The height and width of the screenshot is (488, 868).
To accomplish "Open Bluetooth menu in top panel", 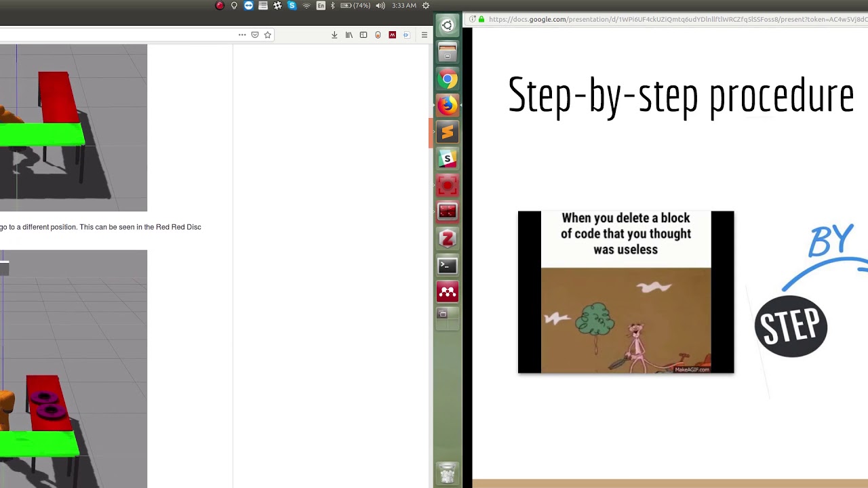I will pyautogui.click(x=332, y=5).
